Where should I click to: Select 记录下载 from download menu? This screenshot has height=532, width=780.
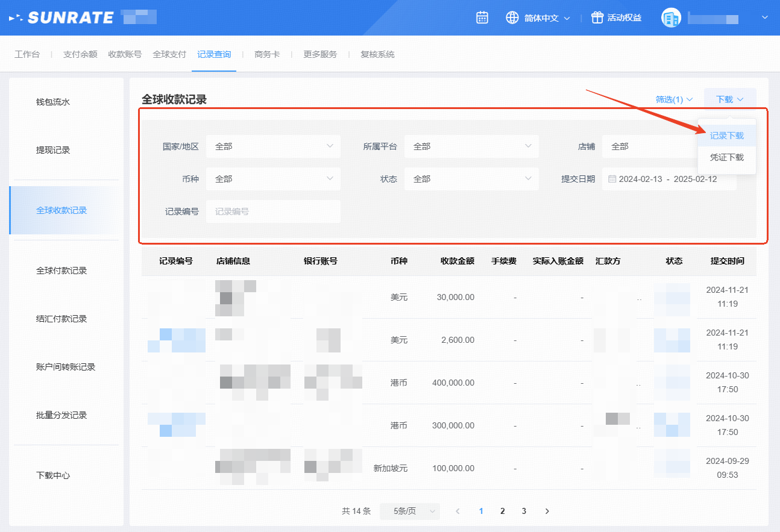coord(726,136)
